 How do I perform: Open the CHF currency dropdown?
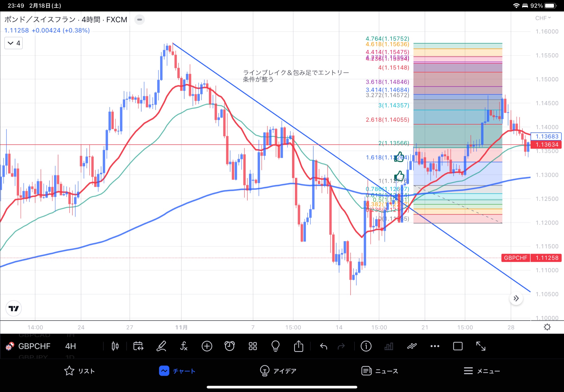tap(543, 18)
